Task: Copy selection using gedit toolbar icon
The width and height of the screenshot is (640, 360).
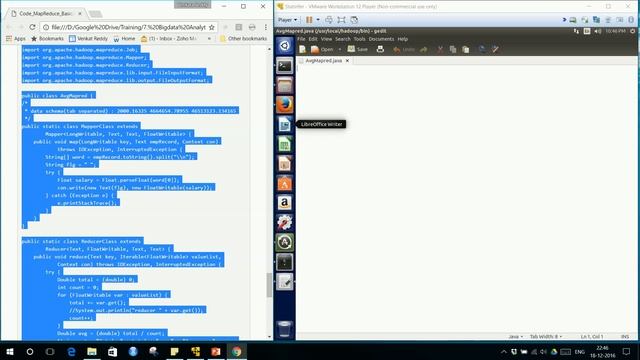Action: click(x=453, y=49)
